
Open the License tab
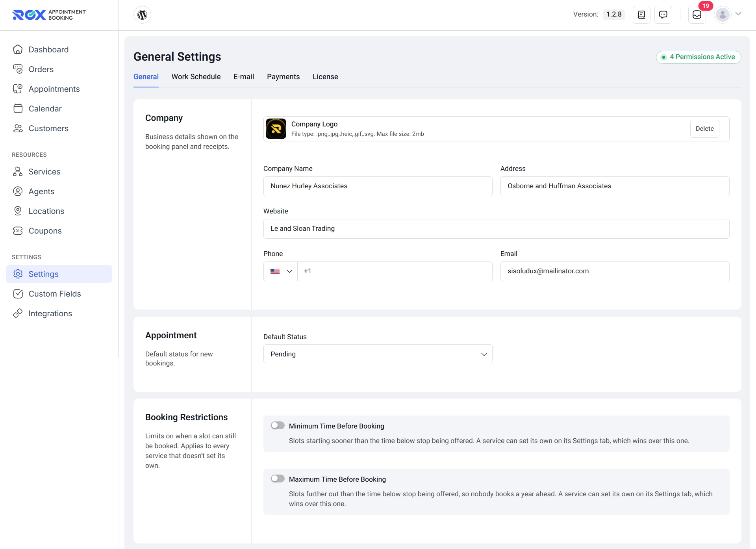(x=325, y=77)
